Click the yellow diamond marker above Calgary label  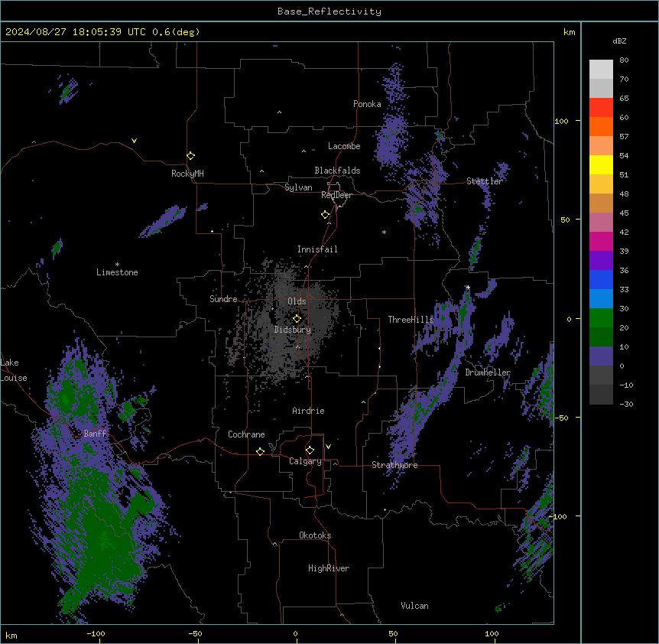tap(310, 450)
